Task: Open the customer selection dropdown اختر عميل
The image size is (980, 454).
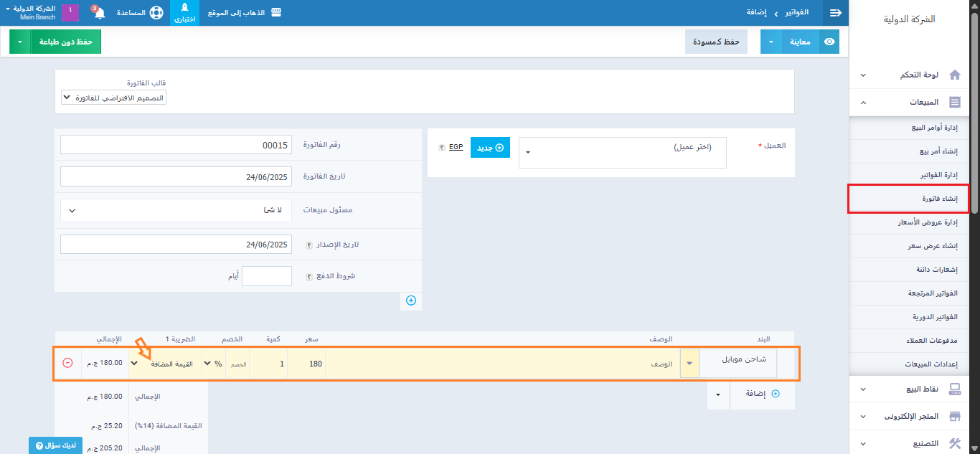Action: [x=623, y=153]
